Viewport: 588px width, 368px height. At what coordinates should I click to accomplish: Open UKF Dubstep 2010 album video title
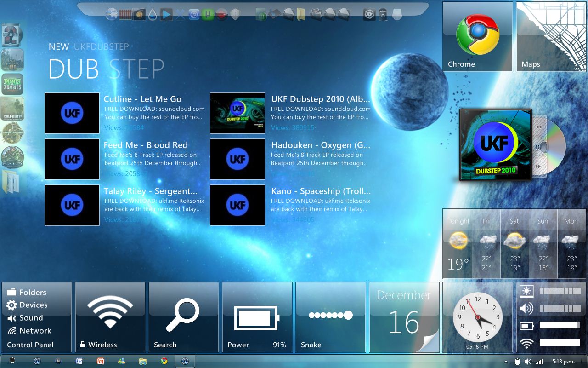click(321, 99)
